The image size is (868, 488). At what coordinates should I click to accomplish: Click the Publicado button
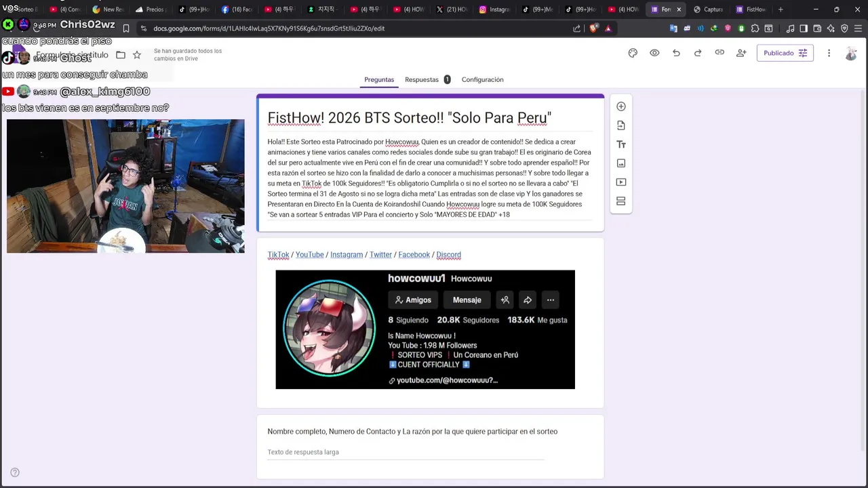point(785,53)
